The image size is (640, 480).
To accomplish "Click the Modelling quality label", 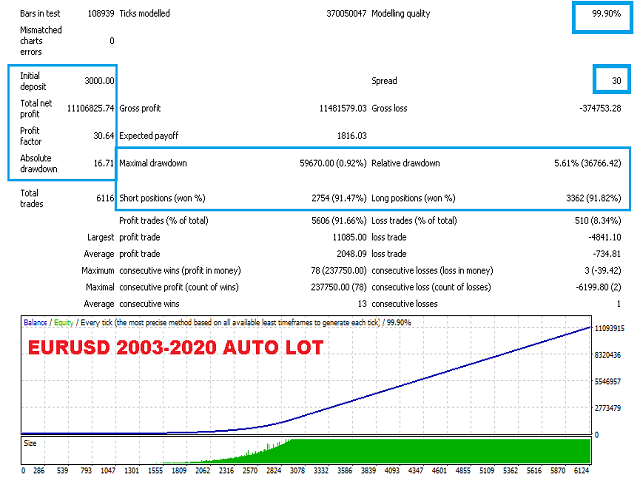I will (x=400, y=13).
